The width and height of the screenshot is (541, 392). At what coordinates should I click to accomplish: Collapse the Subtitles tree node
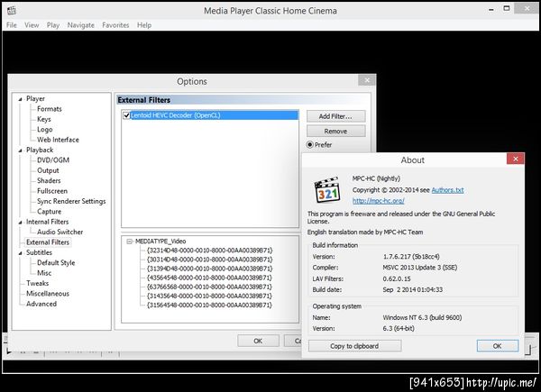pyautogui.click(x=20, y=252)
